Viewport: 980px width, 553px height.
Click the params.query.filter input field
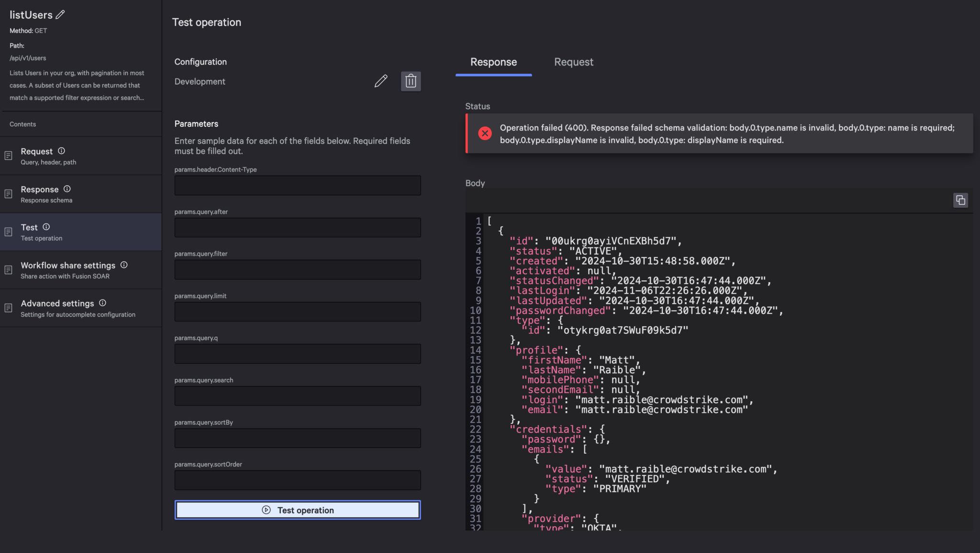coord(298,270)
